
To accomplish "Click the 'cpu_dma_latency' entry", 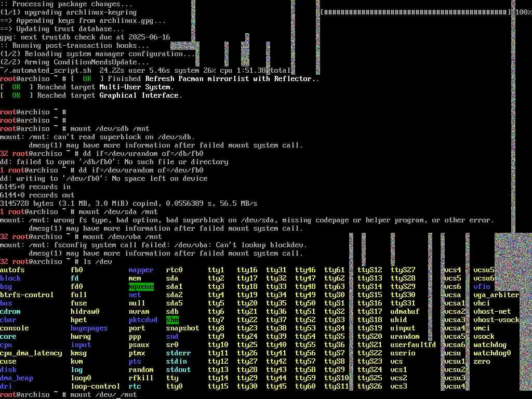I will 31,353.
